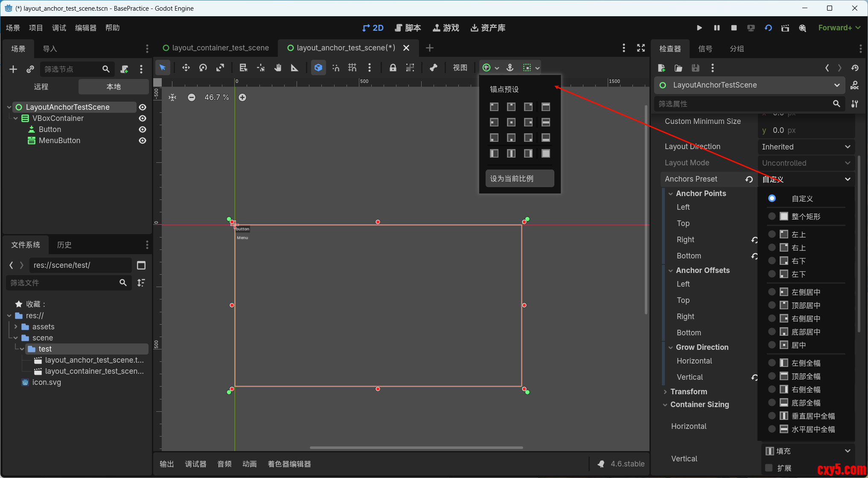Viewport: 868px width, 478px height.
Task: Collapse the assets folder tree
Action: tap(16, 327)
